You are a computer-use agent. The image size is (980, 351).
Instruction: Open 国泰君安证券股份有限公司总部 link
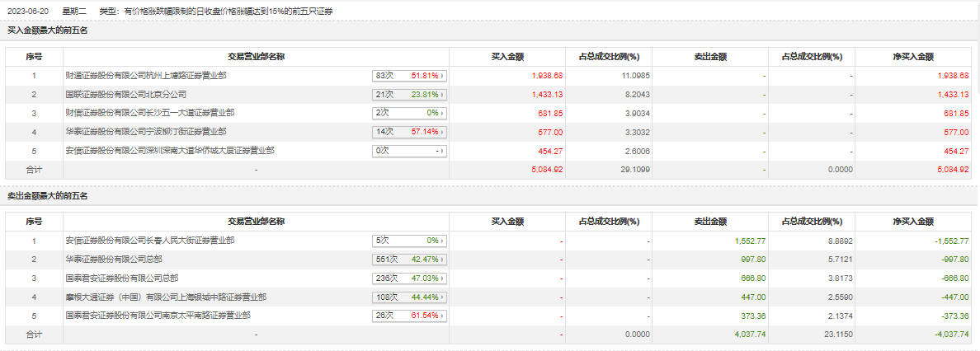(x=121, y=278)
